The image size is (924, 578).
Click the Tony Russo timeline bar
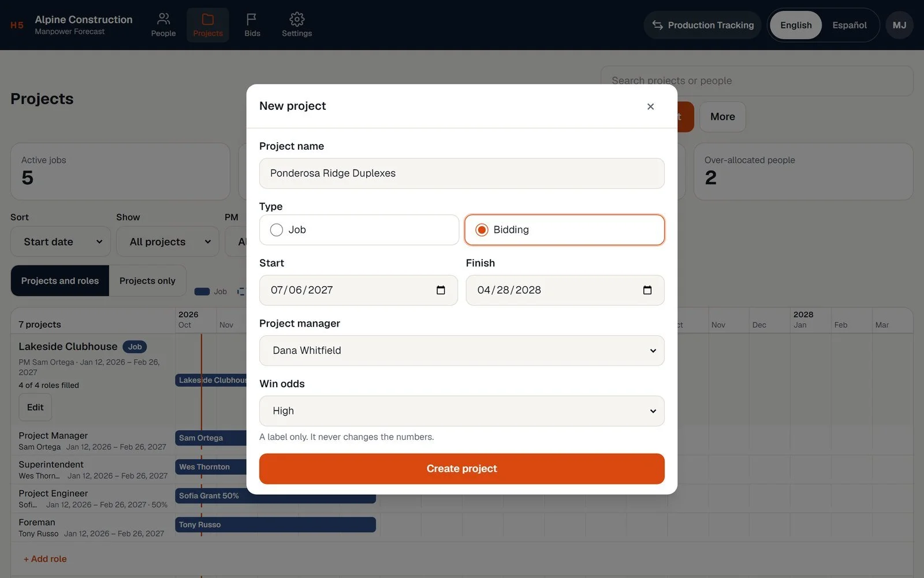[x=275, y=525]
